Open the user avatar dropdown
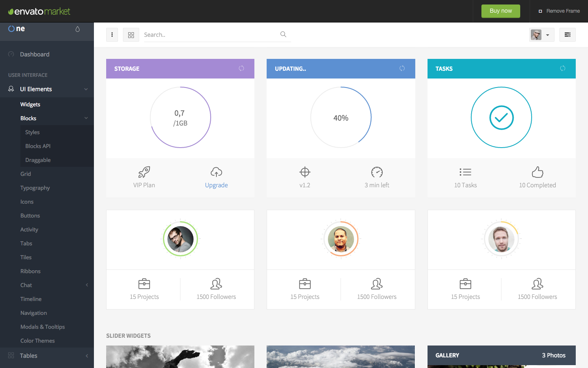 click(541, 35)
